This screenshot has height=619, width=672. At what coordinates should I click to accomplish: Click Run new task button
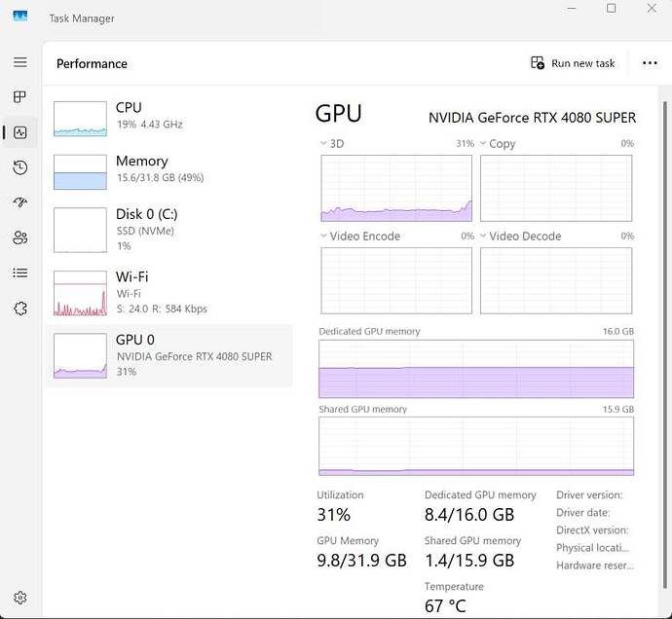tap(573, 63)
